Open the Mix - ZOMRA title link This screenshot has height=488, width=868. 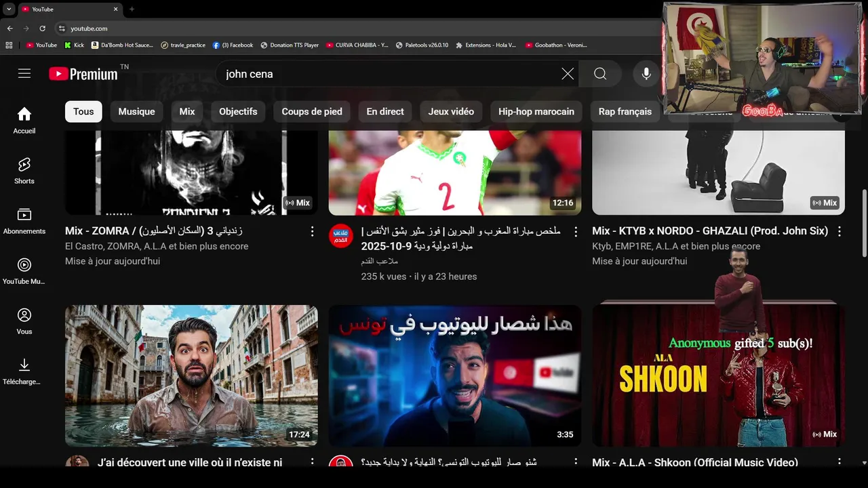(154, 231)
